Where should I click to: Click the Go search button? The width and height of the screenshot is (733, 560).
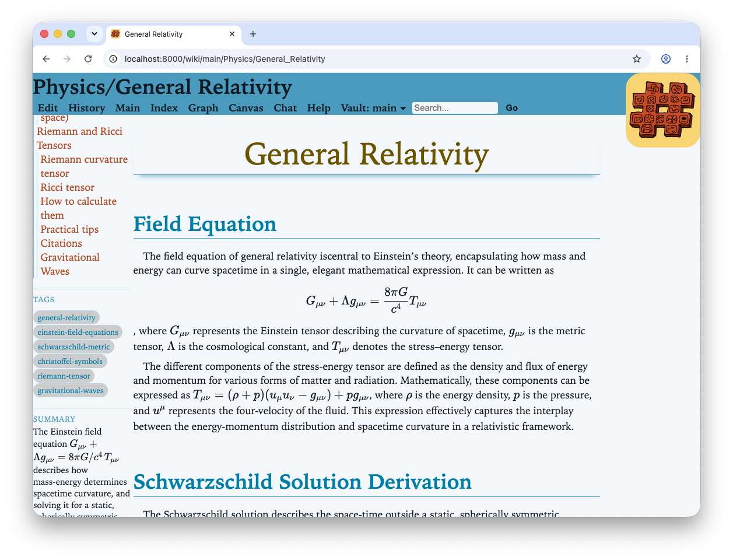(x=512, y=108)
